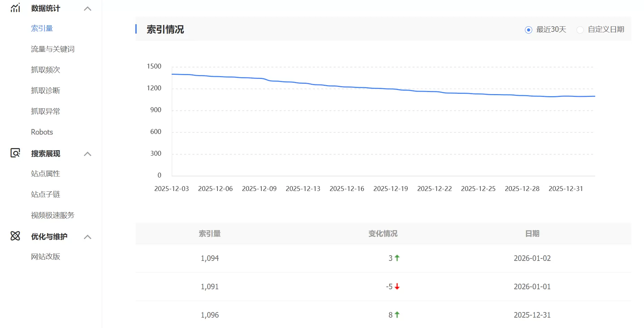Click green up arrow in 2025-12-31 row
644x328 pixels.
[x=397, y=315]
